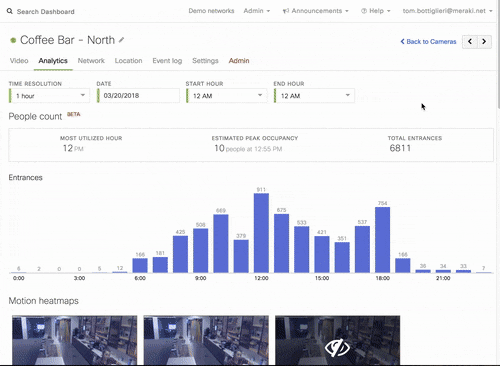Screen dimensions: 500x366
Task: Toggle the hidden-eye icon on third heatmap
Action: [337, 348]
